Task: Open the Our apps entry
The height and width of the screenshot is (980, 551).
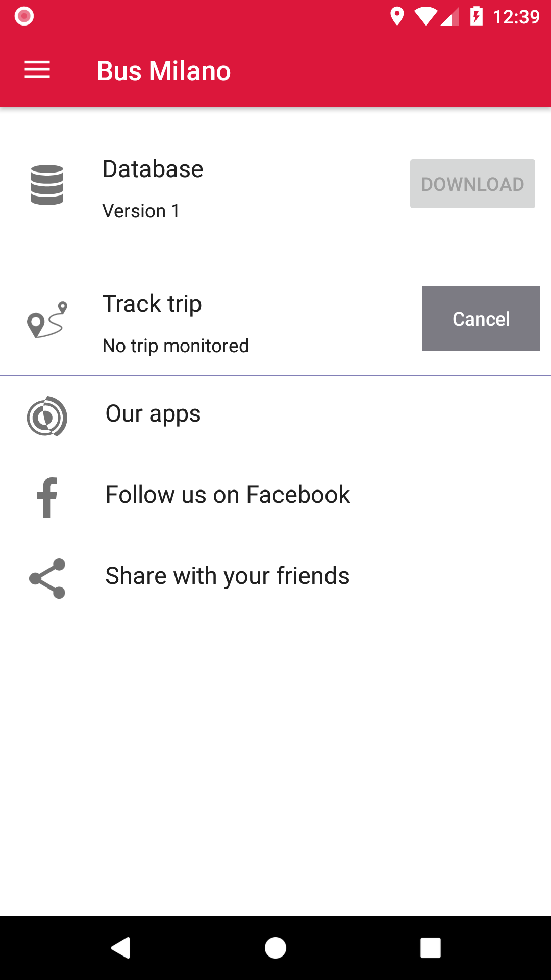Action: 153,414
